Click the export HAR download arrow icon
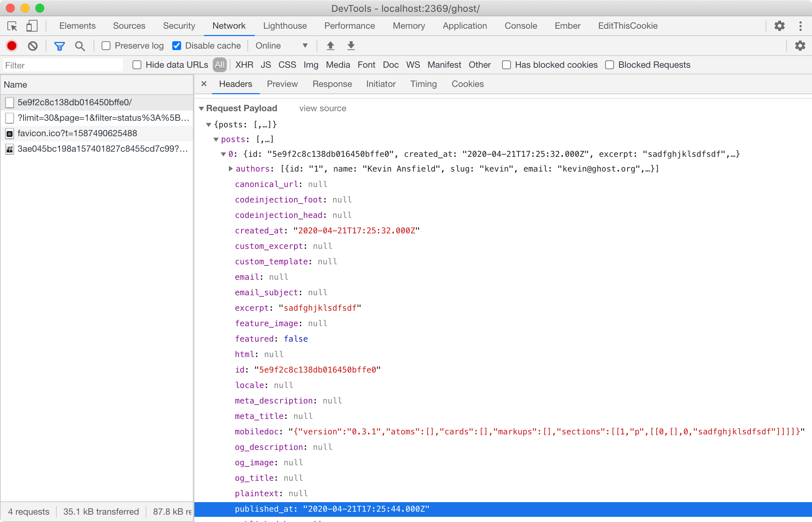This screenshot has width=812, height=522. (x=351, y=46)
